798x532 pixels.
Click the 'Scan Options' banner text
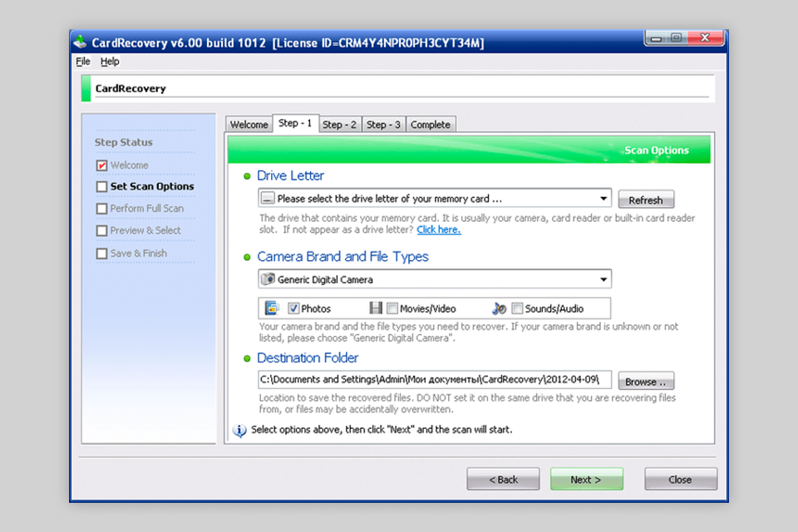click(x=657, y=150)
